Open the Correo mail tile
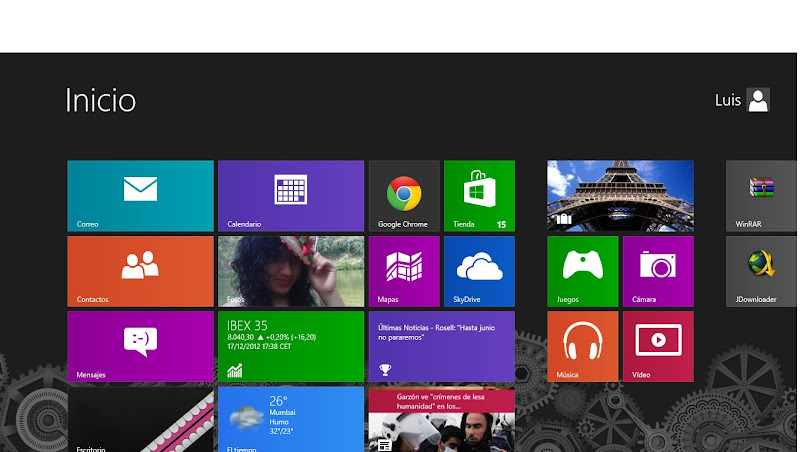 tap(140, 196)
